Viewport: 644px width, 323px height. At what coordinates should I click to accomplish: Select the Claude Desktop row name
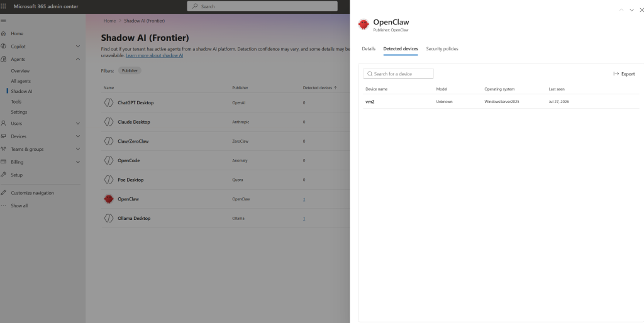coord(134,122)
